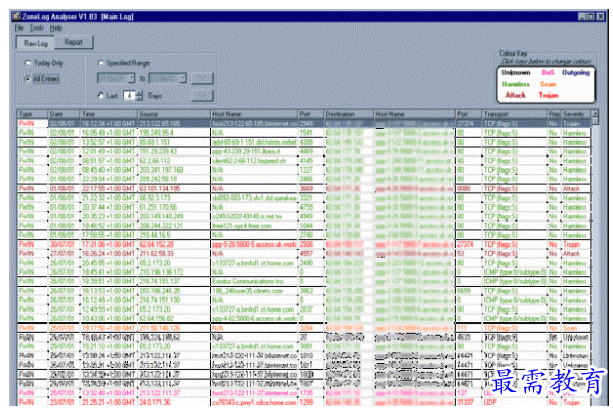Open the Tools menu
613x413 pixels.
pyautogui.click(x=37, y=28)
